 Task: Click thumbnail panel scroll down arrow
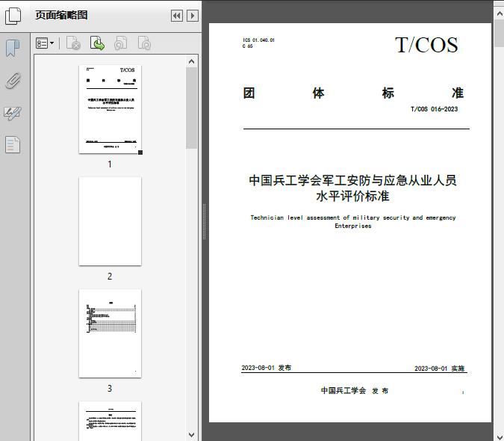point(192,434)
